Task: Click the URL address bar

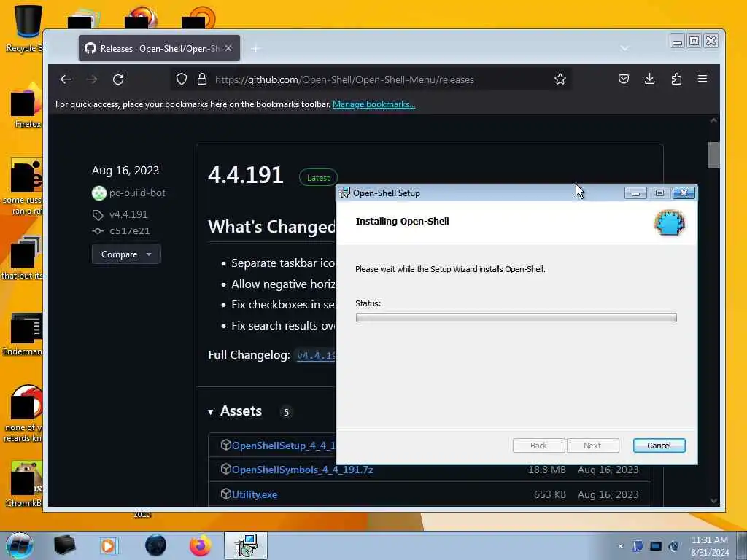Action: tap(371, 79)
